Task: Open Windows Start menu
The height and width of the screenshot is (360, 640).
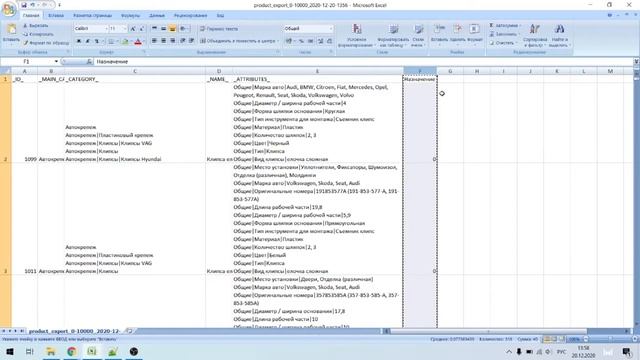Action: 10,351
